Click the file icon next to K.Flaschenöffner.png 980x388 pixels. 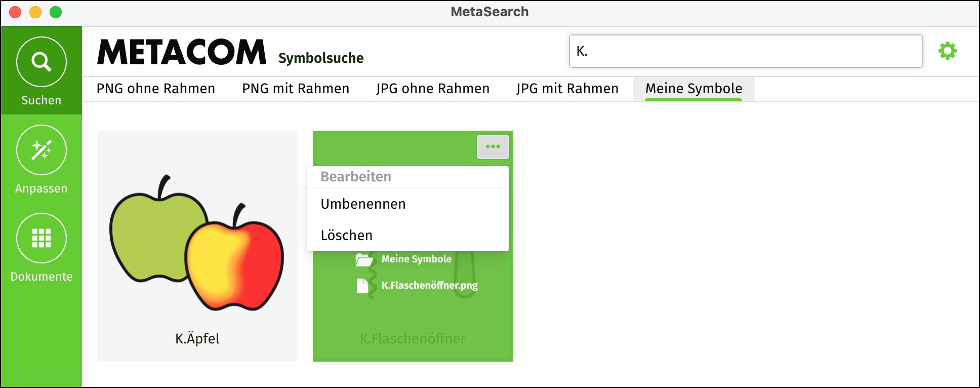[x=362, y=286]
